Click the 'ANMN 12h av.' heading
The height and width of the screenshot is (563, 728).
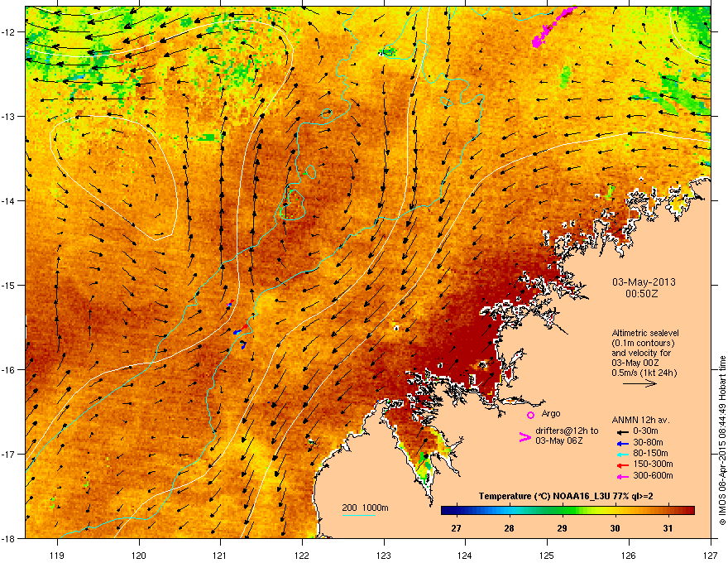[640, 421]
